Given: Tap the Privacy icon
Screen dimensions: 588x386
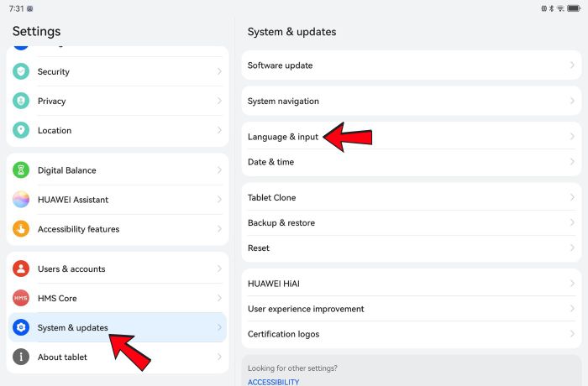Looking at the screenshot, I should tap(21, 102).
